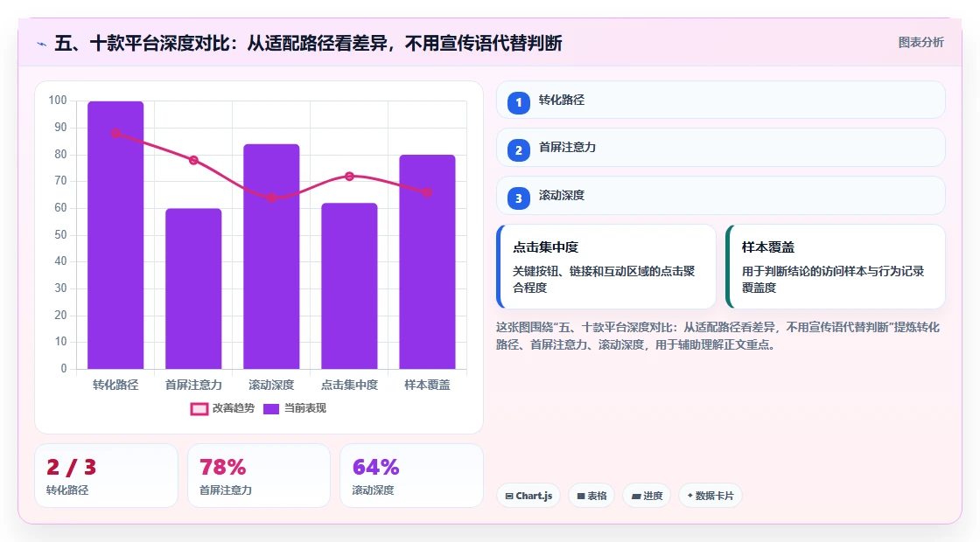This screenshot has height=542, width=980.
Task: Click the 78% 首屏注意力 stat card
Action: (x=259, y=476)
